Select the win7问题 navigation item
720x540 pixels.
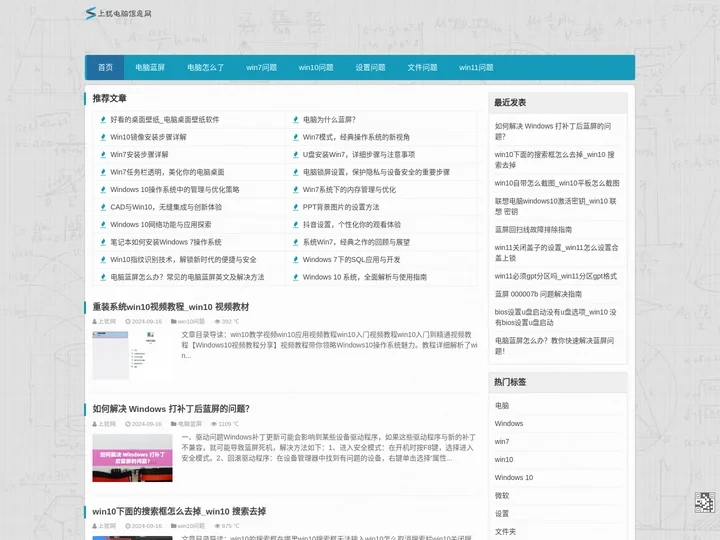[x=261, y=68]
